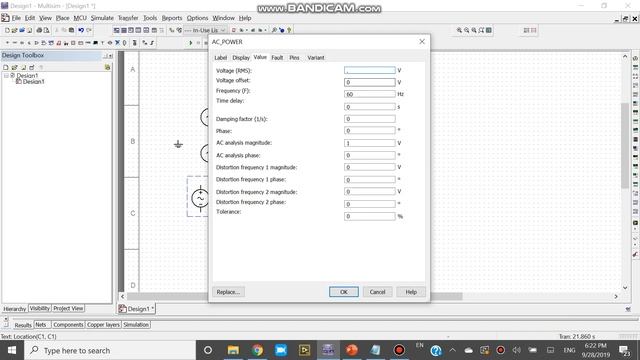Click the AC analysis magnitude field
Viewport: 640px width, 360px height.
coord(369,143)
